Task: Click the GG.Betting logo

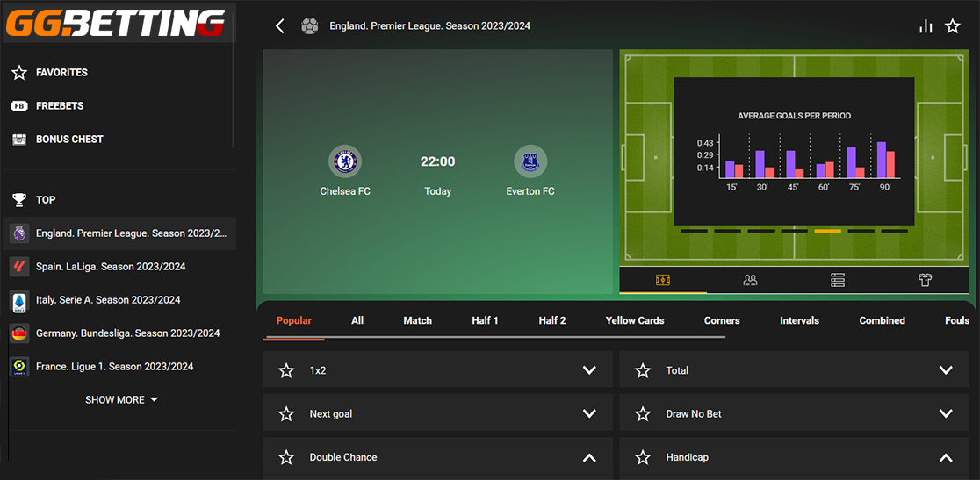Action: tap(116, 23)
